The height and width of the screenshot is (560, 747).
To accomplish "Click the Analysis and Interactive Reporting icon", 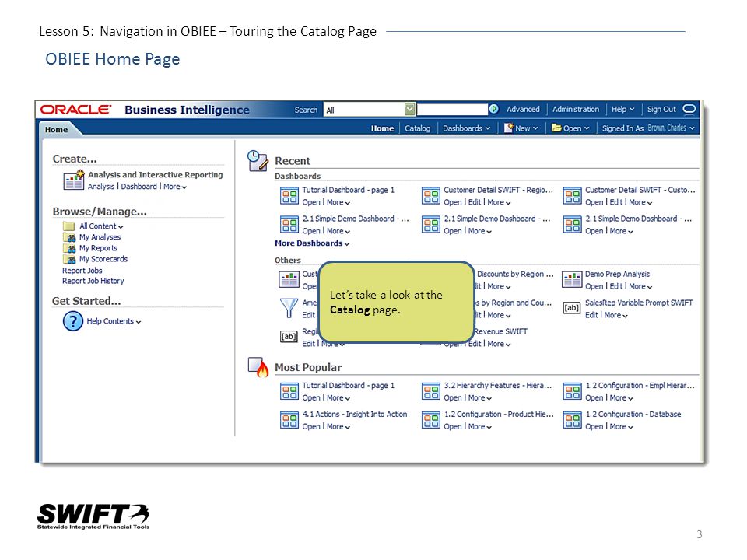I will pyautogui.click(x=74, y=180).
